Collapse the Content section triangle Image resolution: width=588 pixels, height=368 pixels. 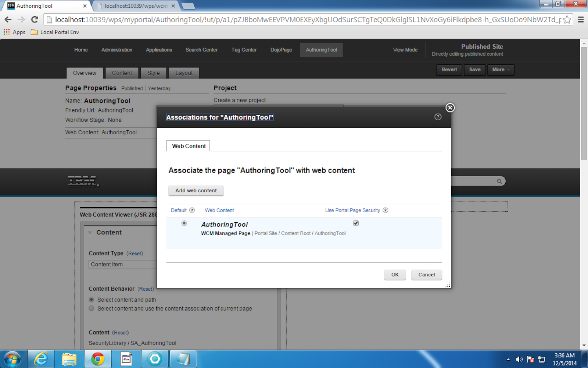pyautogui.click(x=90, y=233)
